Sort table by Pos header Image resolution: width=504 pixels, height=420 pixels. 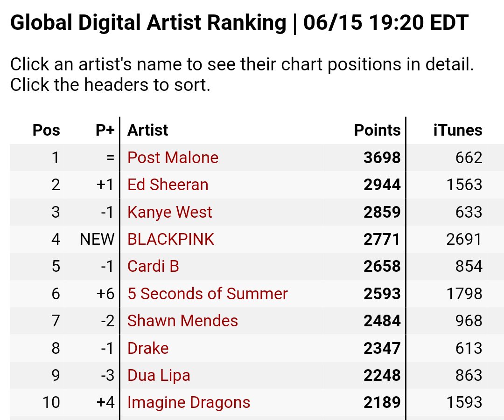click(x=46, y=130)
